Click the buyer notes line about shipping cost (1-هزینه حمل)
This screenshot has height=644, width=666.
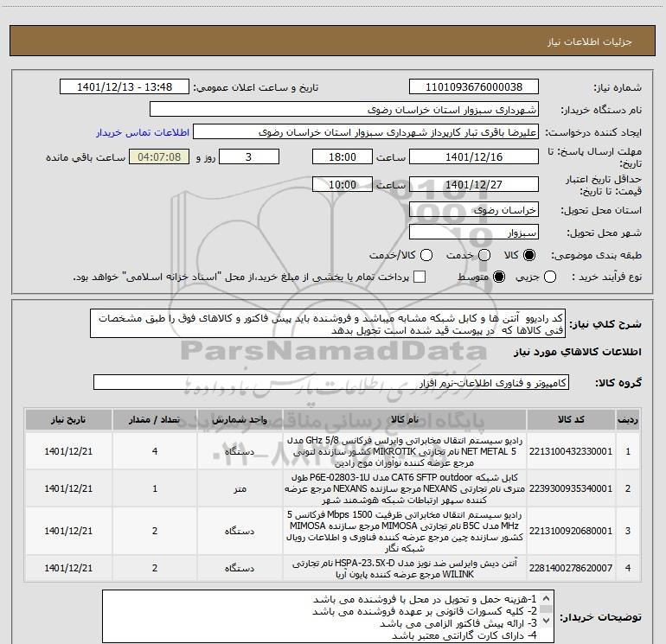[x=425, y=599]
